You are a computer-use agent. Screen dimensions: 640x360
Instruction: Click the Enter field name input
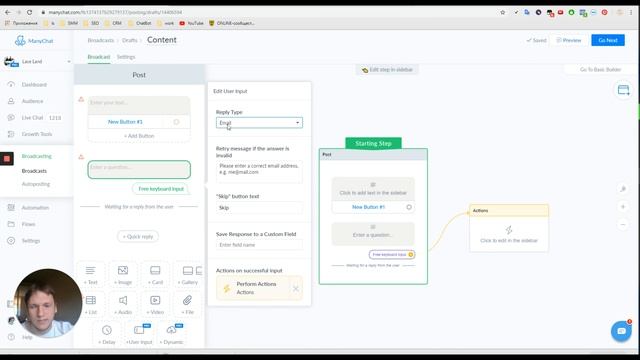point(259,245)
